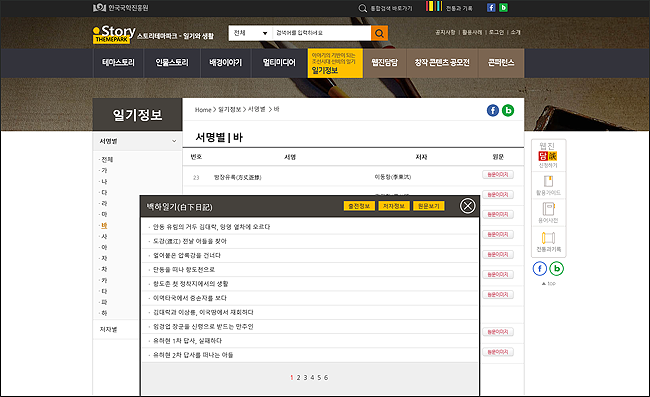Open story '얼어붙은 압록강을 건너다'

click(x=187, y=255)
